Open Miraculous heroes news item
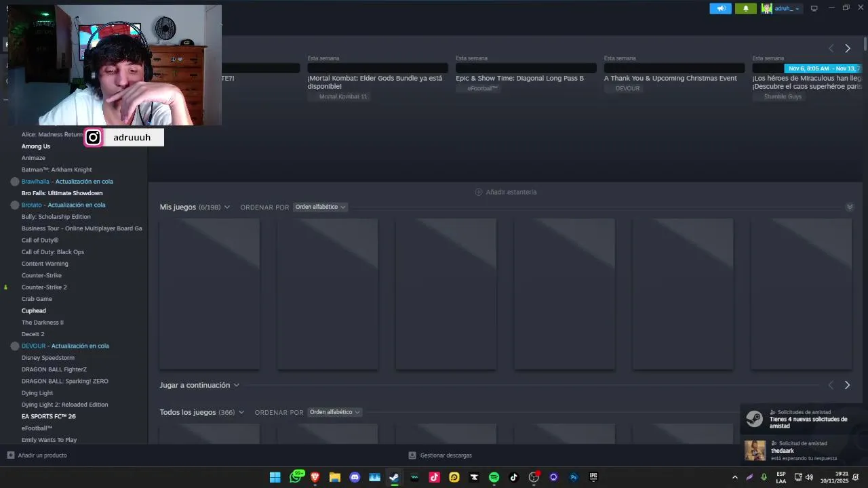The height and width of the screenshot is (488, 868). pos(807,82)
